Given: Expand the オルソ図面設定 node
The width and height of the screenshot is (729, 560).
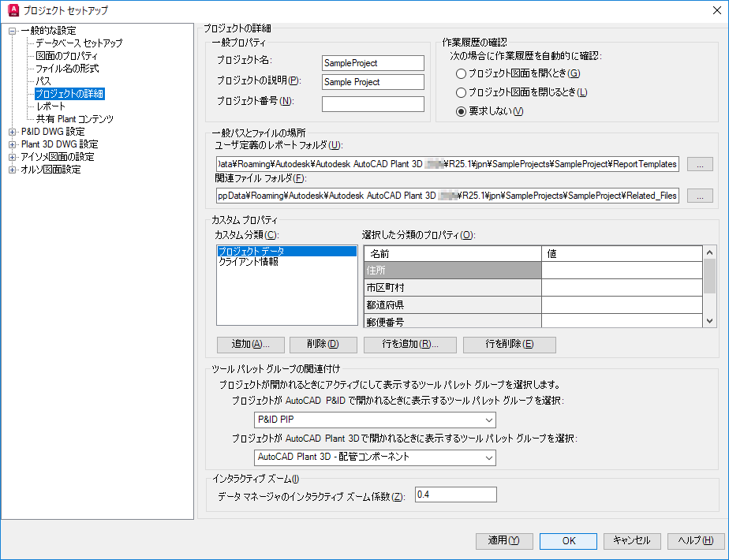Looking at the screenshot, I should click(12, 170).
